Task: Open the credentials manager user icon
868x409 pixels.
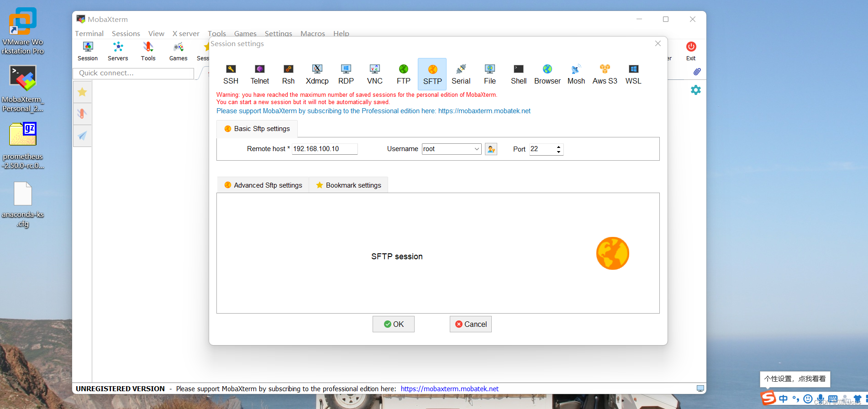Action: pyautogui.click(x=491, y=149)
